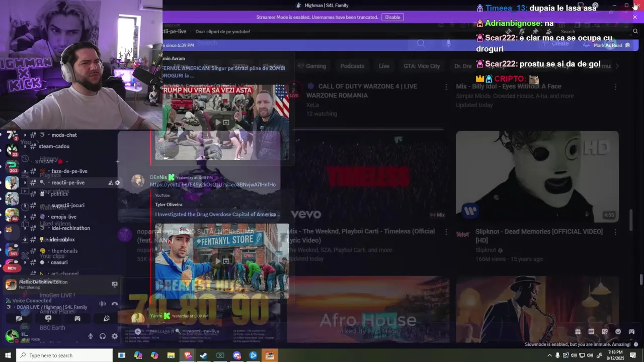Show the Discord member list icon
The image size is (644, 362).
pos(548,31)
